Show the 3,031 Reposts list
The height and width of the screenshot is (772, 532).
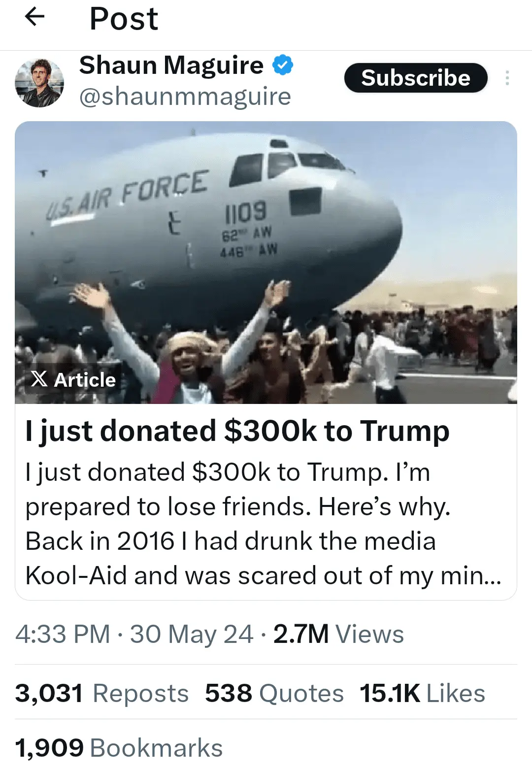click(x=102, y=693)
